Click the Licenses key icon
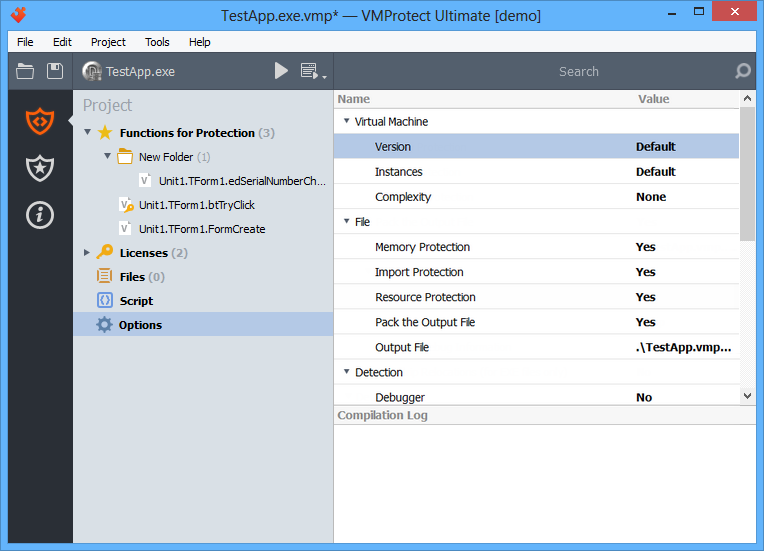This screenshot has height=551, width=764. pos(105,252)
